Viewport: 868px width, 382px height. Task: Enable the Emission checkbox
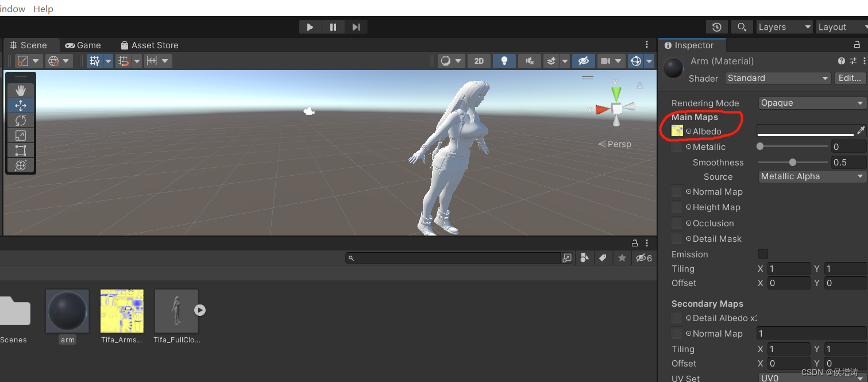[763, 254]
